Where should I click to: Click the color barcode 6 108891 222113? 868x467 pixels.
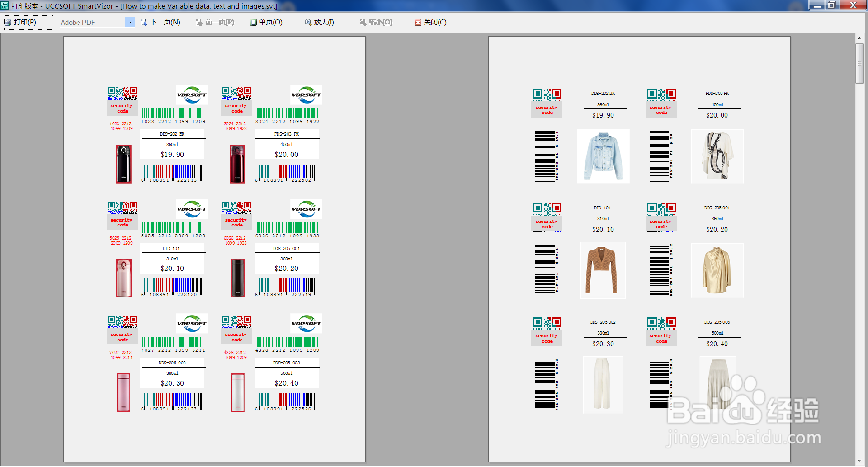tap(172, 173)
